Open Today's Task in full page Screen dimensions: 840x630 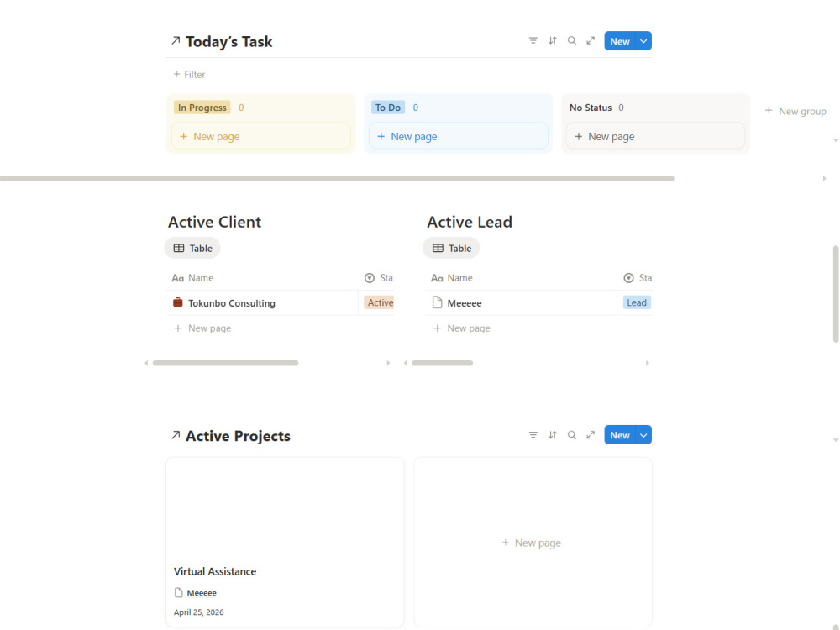click(591, 40)
